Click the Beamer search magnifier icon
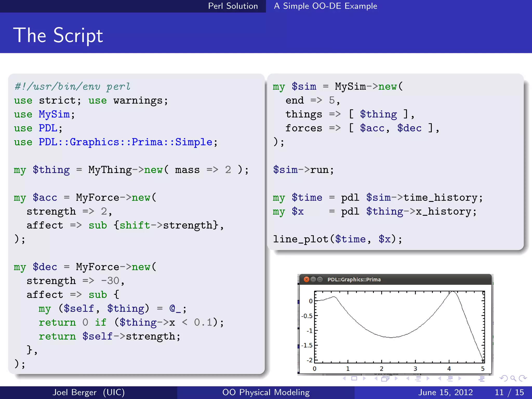This screenshot has height=399, width=532. 513,378
